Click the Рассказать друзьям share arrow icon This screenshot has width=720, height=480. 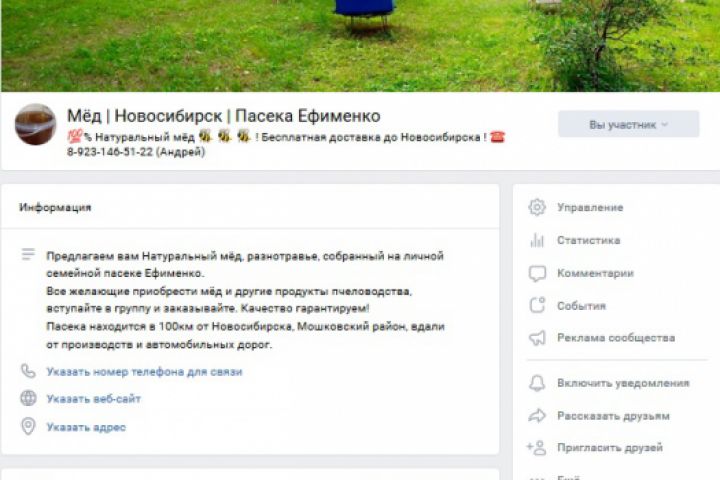(x=537, y=416)
